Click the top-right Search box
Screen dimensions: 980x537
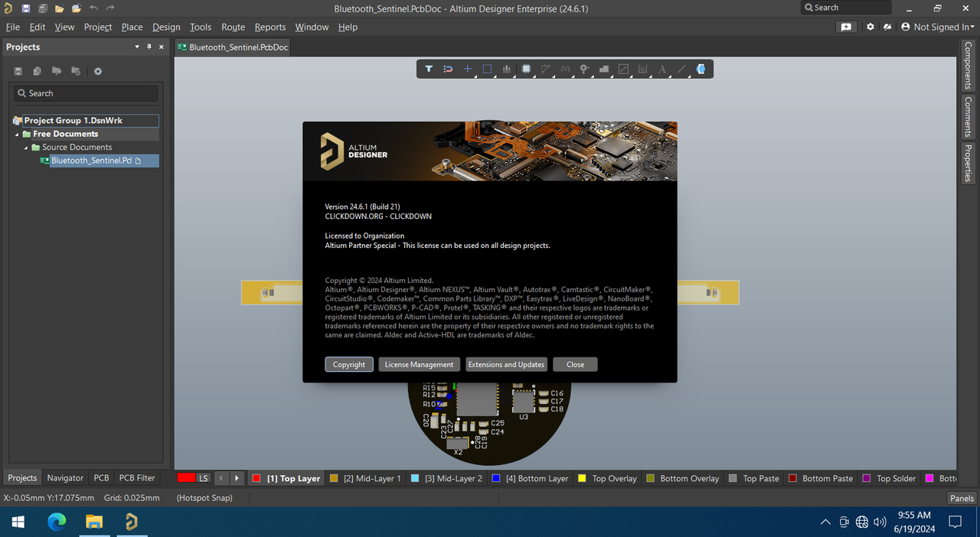[846, 8]
